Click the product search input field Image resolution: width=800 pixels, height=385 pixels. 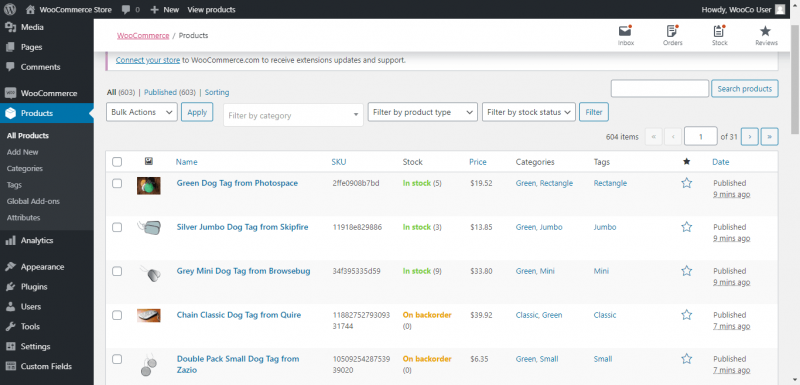click(660, 89)
